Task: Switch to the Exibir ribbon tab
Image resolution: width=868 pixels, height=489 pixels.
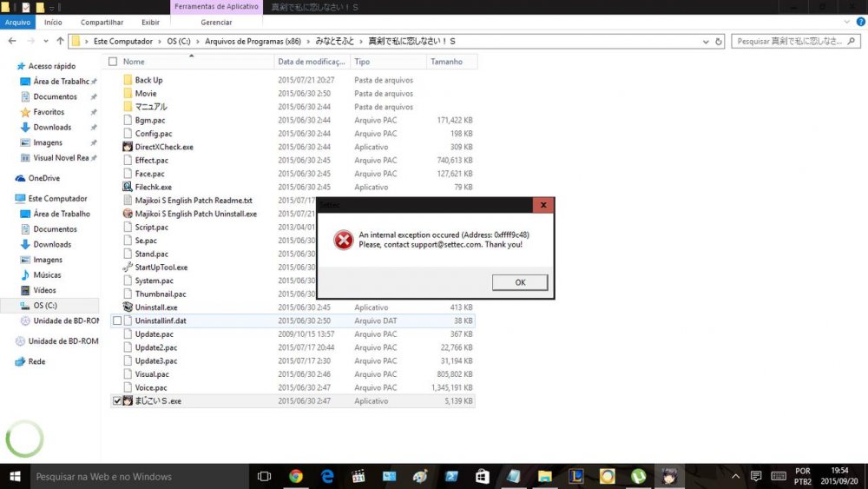Action: (x=150, y=22)
